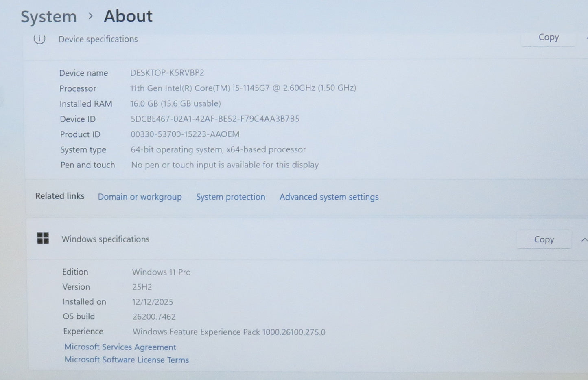Image resolution: width=588 pixels, height=380 pixels.
Task: Click the Windows logo icon beside Windows specifications
Action: coord(43,238)
